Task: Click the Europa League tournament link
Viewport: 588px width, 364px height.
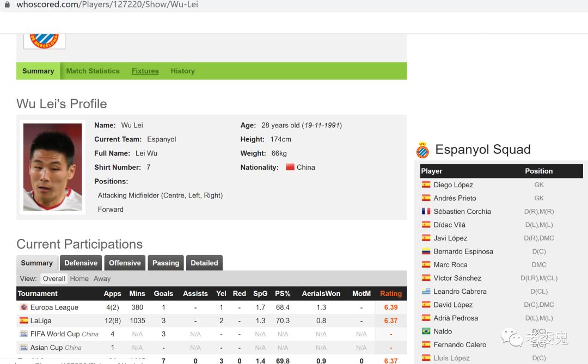Action: click(54, 307)
